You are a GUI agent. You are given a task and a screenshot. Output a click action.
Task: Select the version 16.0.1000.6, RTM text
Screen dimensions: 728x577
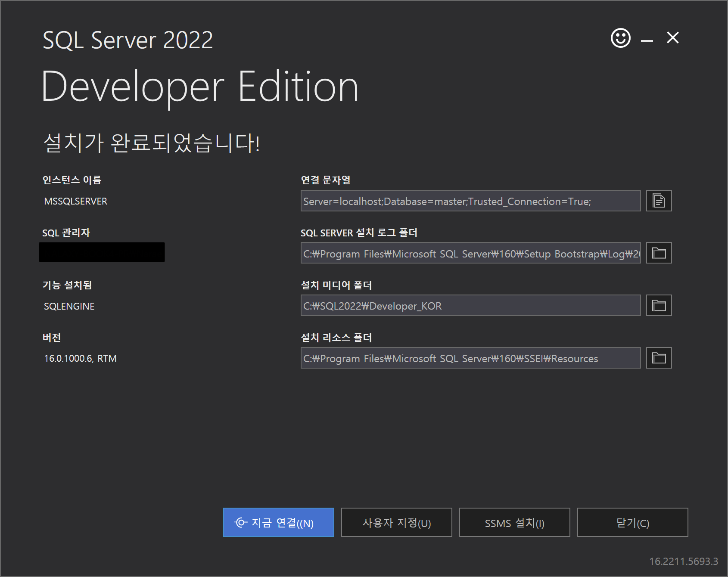[x=81, y=358]
